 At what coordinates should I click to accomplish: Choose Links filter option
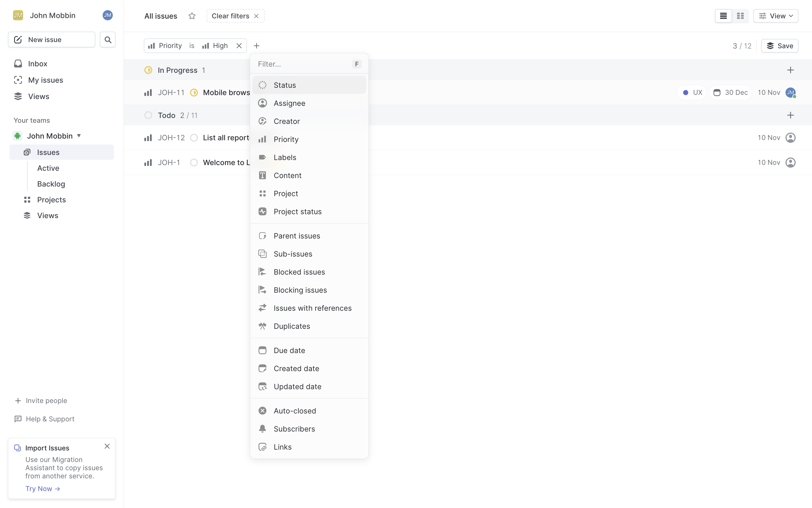[309, 447]
